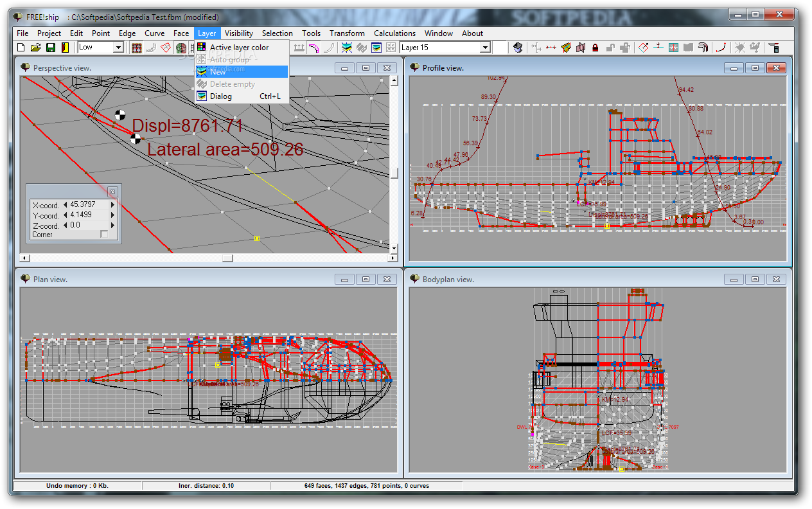Choose Dialog Ctrl+L menu entry
Image resolution: width=812 pixels, height=509 pixels.
pyautogui.click(x=242, y=96)
